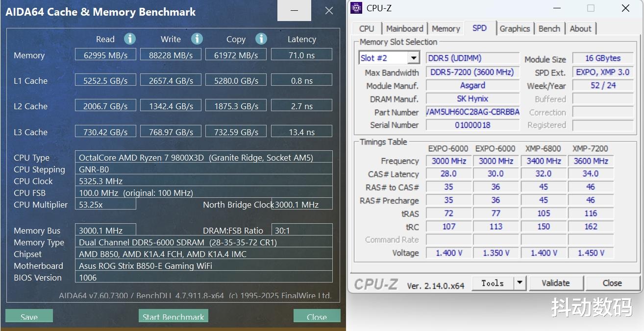
Task: Close CPU-Z with title bar X
Action: click(625, 8)
